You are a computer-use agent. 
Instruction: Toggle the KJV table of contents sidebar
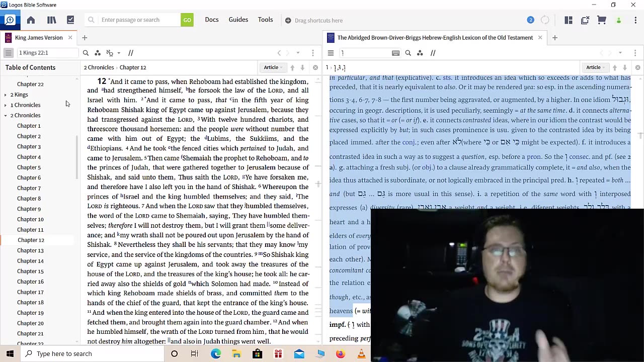(8, 53)
